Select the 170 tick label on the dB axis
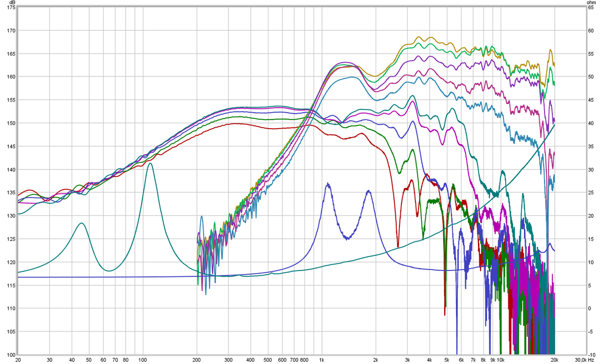 coord(10,31)
